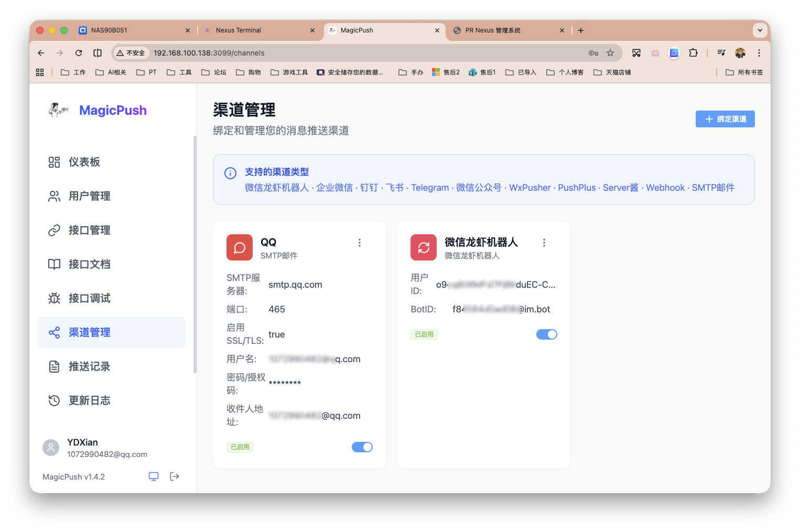
Task: View 更新日志 using the clock icon
Action: [54, 400]
